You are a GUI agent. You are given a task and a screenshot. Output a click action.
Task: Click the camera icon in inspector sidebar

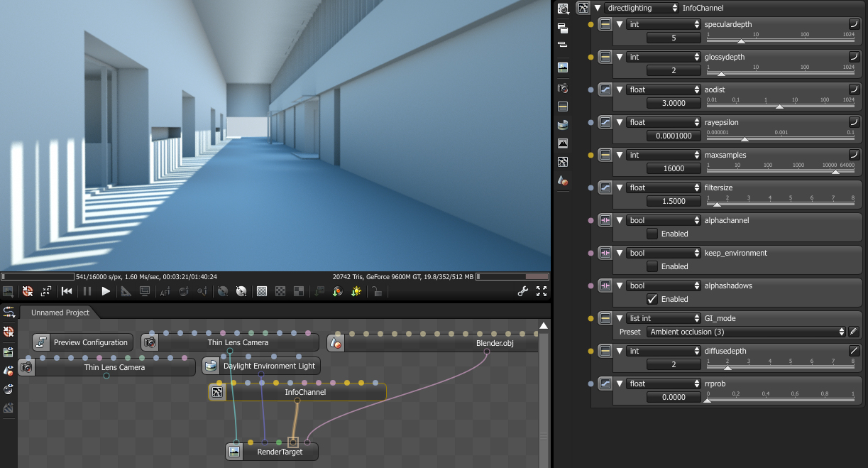(563, 89)
